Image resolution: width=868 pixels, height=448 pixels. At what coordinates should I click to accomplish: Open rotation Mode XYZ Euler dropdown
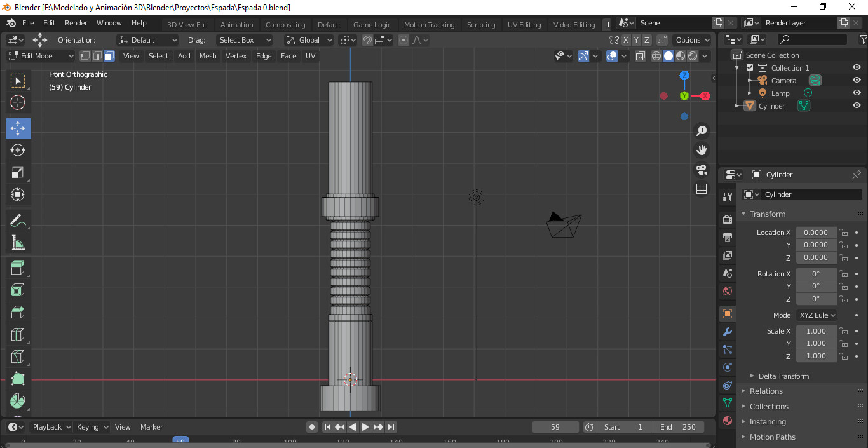click(x=817, y=315)
